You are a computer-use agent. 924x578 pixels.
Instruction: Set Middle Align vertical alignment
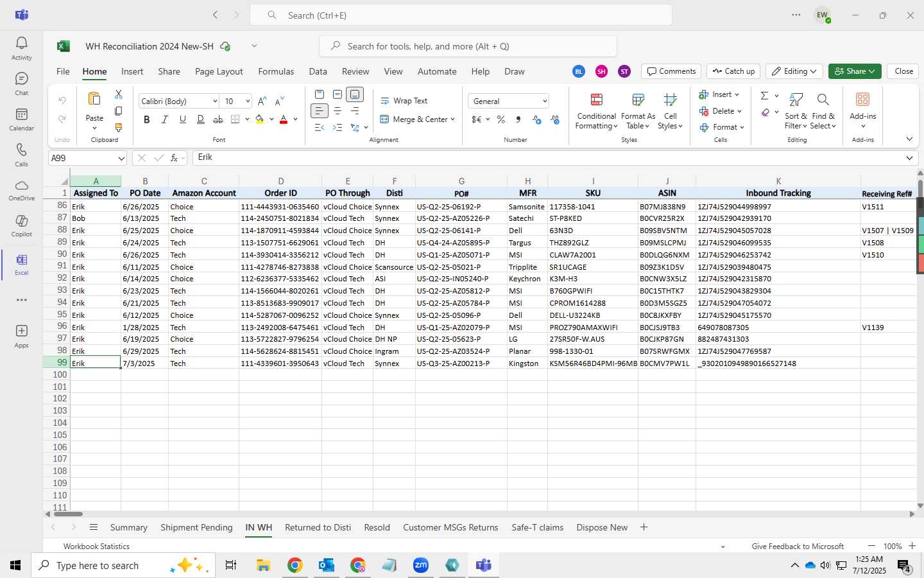pos(337,94)
